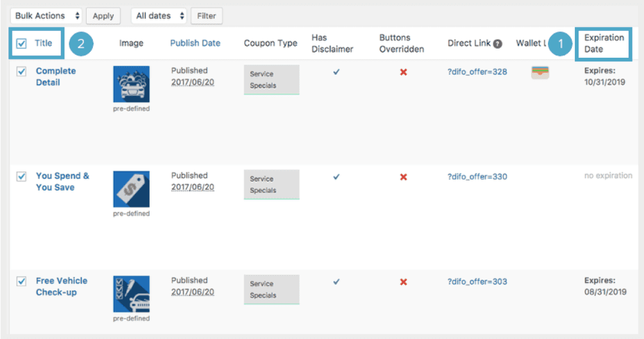The image size is (644, 339).
Task: Open the Complete Detail coupon
Action: 56,76
